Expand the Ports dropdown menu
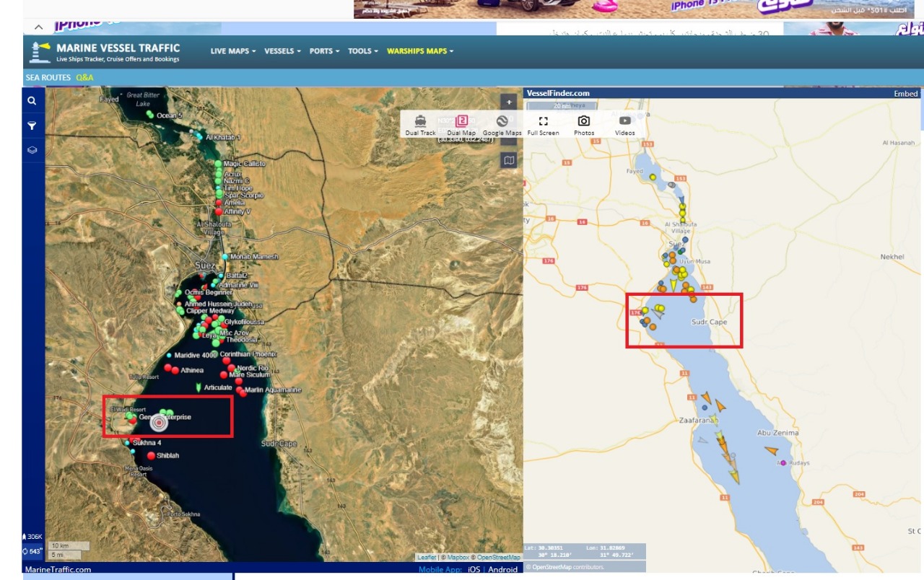Image resolution: width=924 pixels, height=580 pixels. tap(324, 51)
